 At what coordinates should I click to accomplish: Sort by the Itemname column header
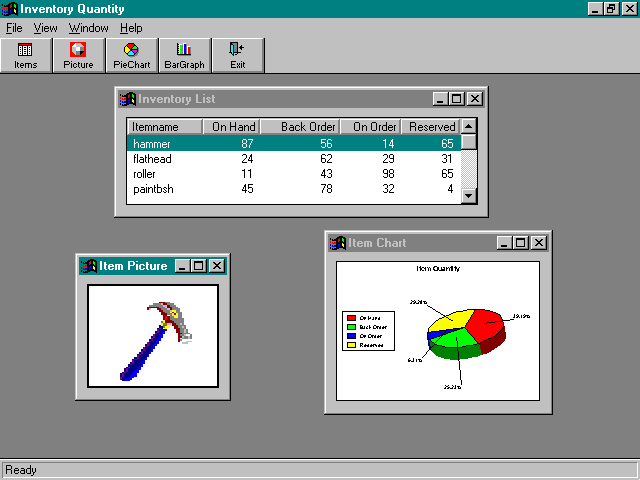[164, 127]
